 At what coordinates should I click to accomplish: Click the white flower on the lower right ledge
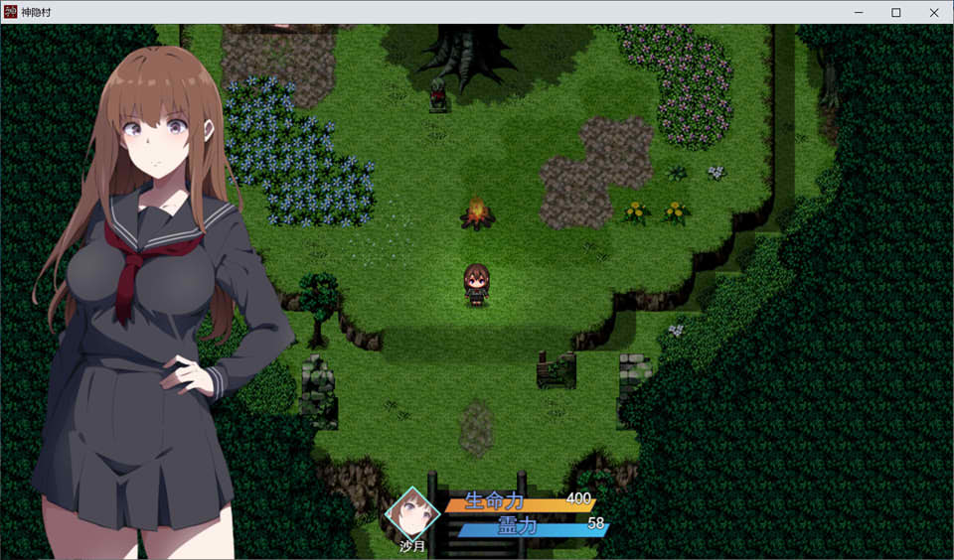point(676,331)
